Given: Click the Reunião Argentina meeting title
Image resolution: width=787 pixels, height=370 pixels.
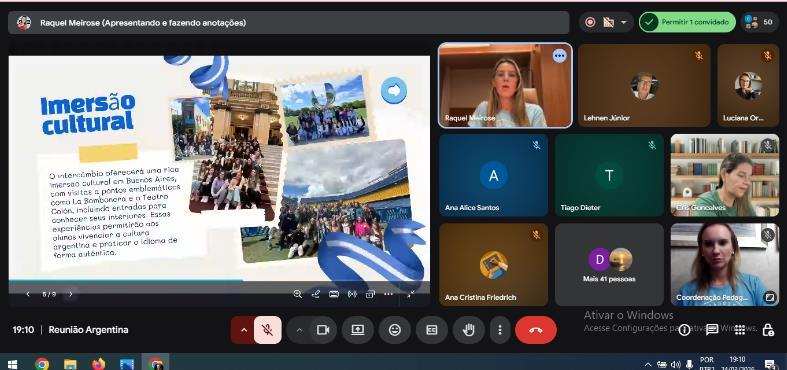Looking at the screenshot, I should 88,330.
